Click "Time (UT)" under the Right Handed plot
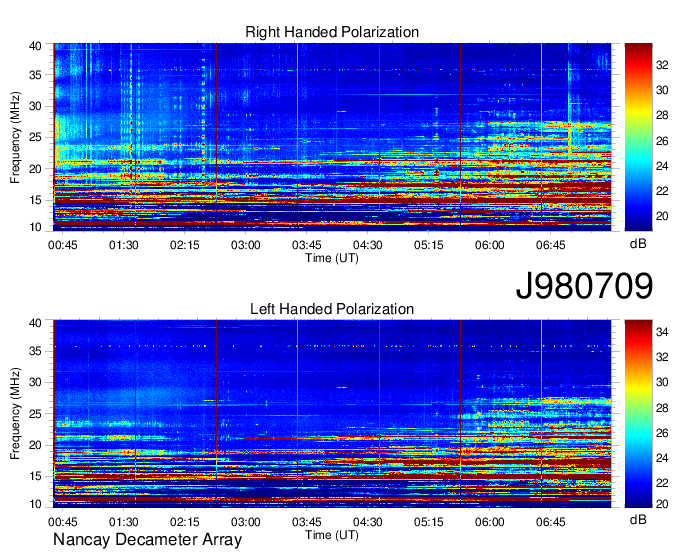680x552 pixels. [332, 258]
